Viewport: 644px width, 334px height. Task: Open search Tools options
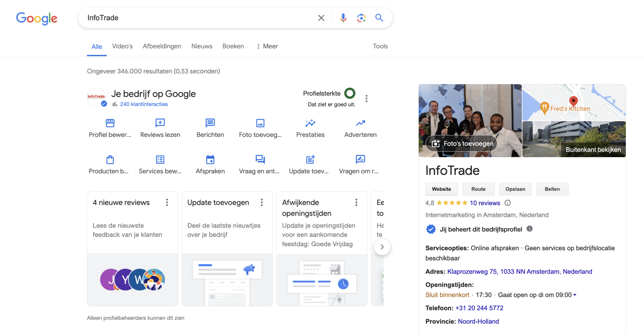pyautogui.click(x=380, y=46)
